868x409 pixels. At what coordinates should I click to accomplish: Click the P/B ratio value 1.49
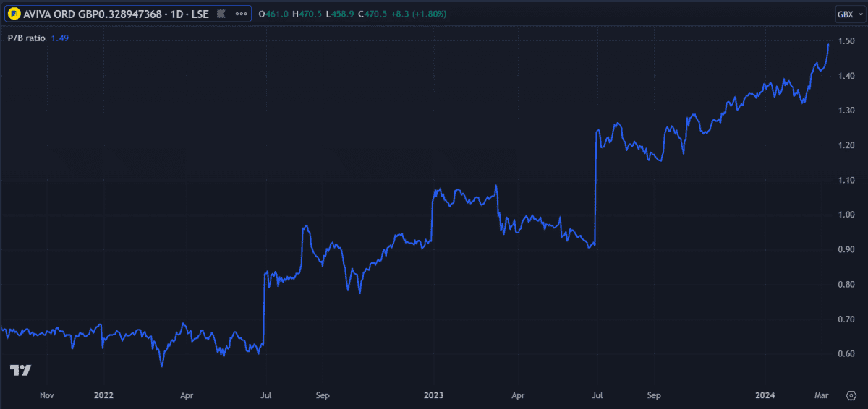coord(60,38)
